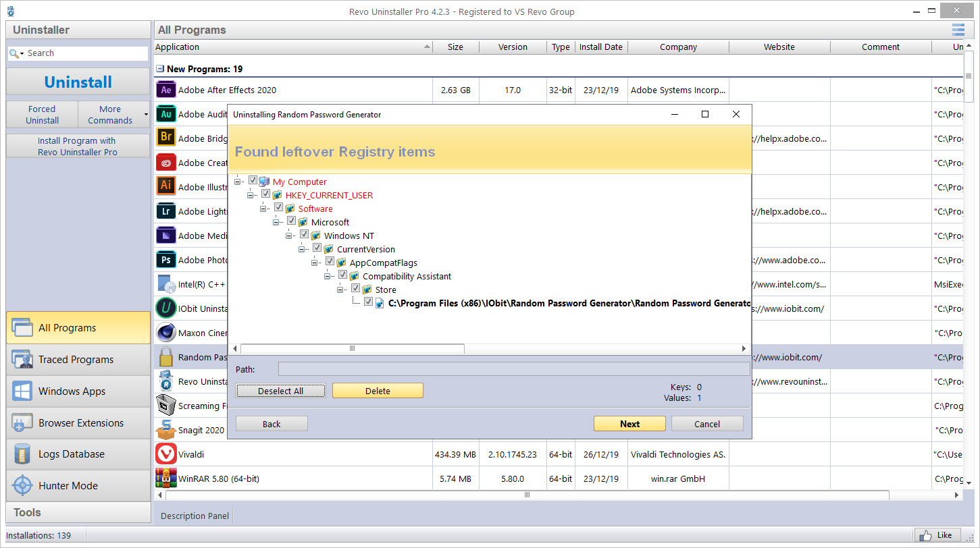Uncheck the Compatibility Assistant checkbox

[x=343, y=275]
